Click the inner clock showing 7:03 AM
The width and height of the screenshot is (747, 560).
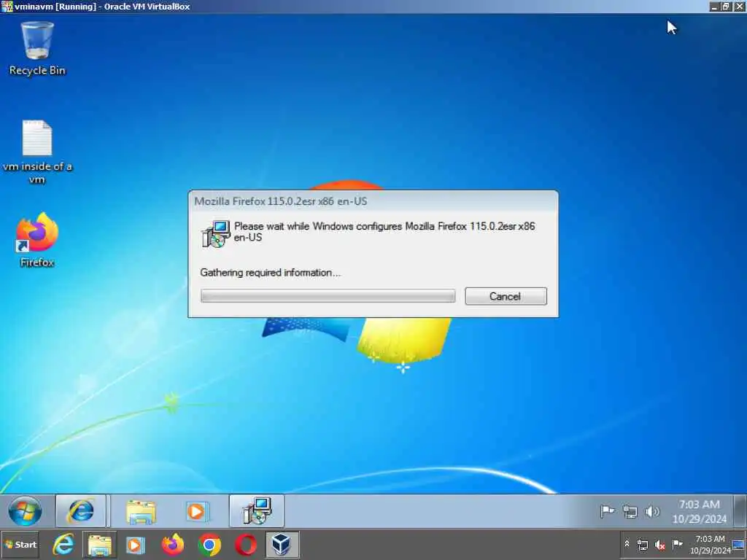[700, 511]
